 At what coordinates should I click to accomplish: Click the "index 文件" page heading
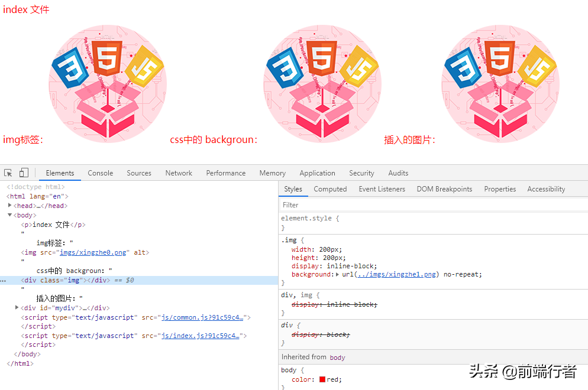pyautogui.click(x=26, y=9)
